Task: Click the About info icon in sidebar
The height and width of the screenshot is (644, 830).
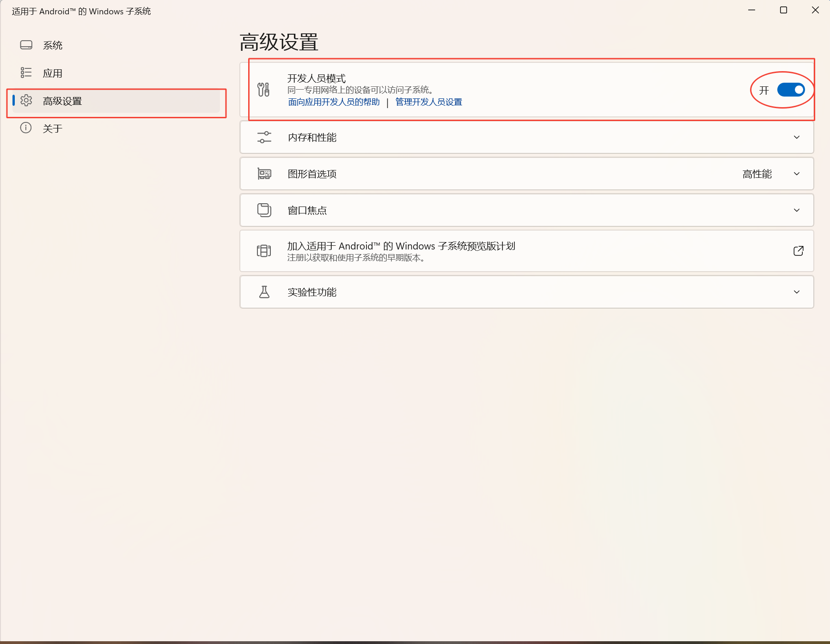Action: (x=26, y=128)
